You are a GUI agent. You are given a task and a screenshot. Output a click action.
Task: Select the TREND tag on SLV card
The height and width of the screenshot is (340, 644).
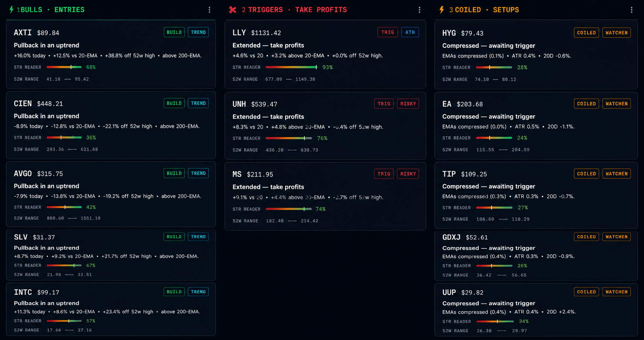198,237
